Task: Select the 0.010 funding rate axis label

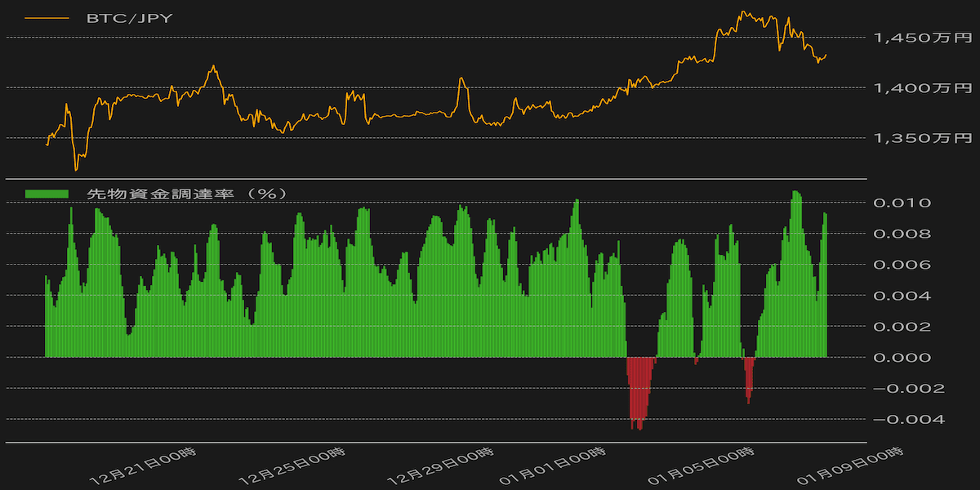Action: [x=902, y=203]
